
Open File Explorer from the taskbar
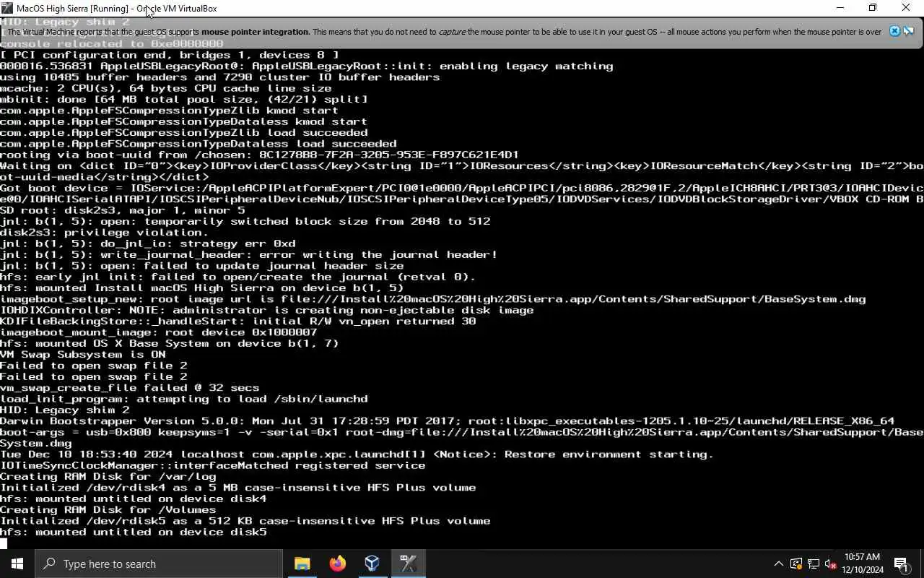point(302,564)
